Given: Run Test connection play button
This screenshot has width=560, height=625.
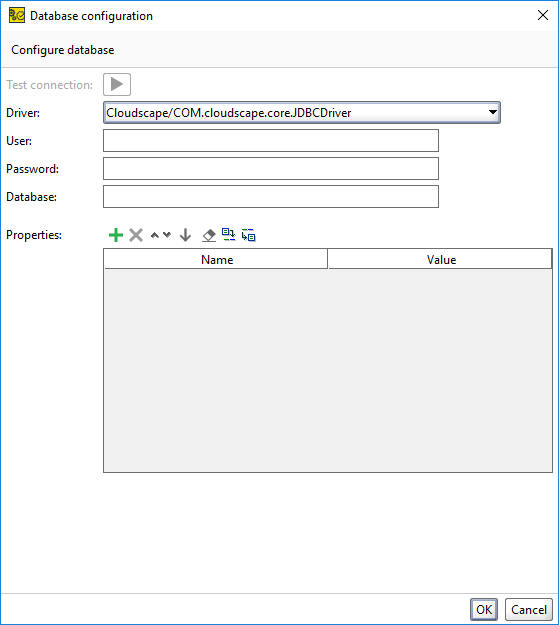Looking at the screenshot, I should point(117,85).
